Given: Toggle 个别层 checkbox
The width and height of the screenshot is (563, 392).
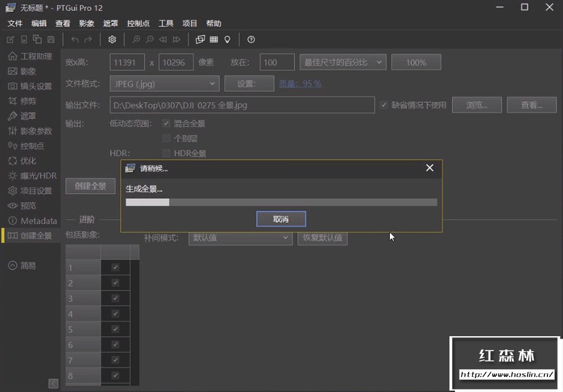Looking at the screenshot, I should click(166, 139).
